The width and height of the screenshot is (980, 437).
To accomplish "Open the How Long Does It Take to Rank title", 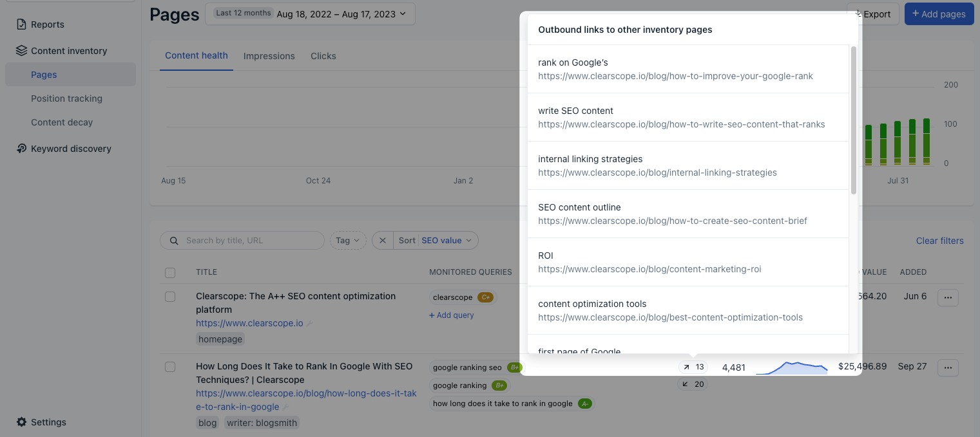I will (304, 373).
